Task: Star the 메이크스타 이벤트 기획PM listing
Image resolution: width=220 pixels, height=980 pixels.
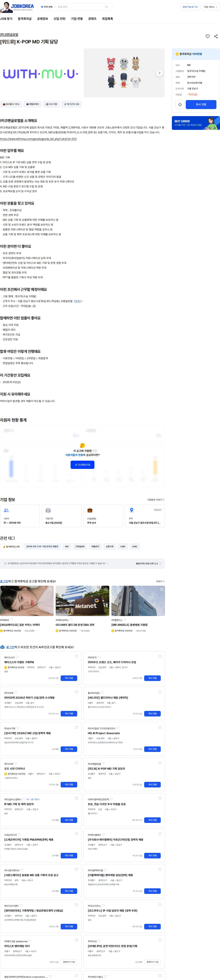Action: [76, 656]
